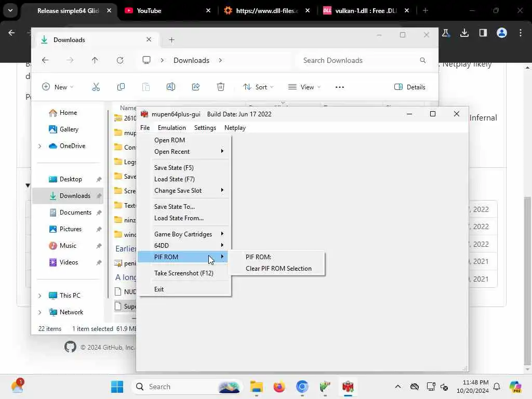Choose Save State To...

click(185, 207)
